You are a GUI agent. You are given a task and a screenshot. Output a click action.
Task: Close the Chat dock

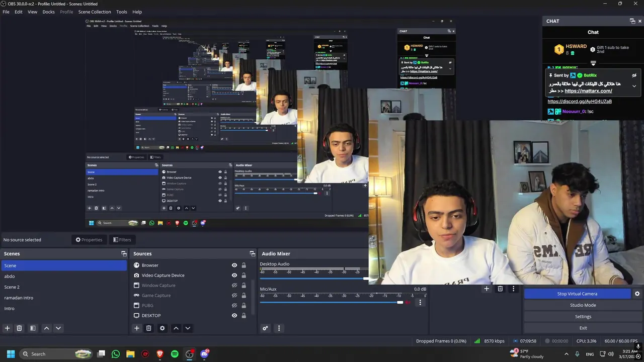[x=640, y=21]
